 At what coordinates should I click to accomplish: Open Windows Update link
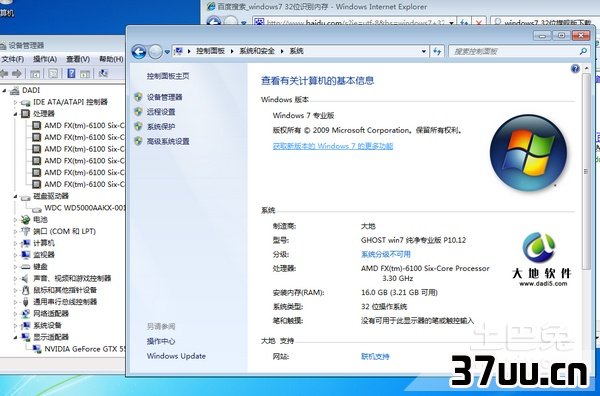pyautogui.click(x=176, y=356)
